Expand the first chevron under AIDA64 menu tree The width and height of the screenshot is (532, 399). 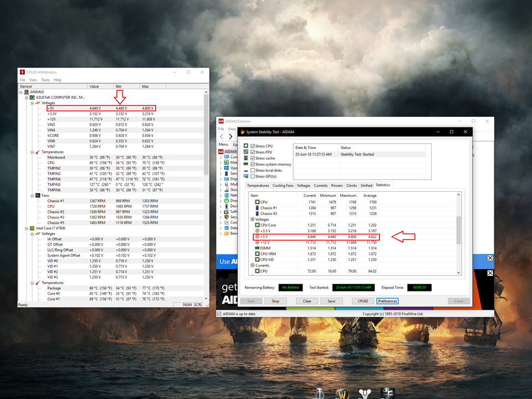click(x=221, y=157)
